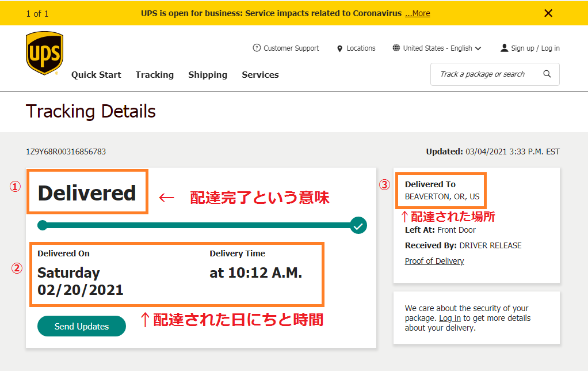Screen dimensions: 588x371
Task: Open the Shipping menu
Action: [x=208, y=75]
